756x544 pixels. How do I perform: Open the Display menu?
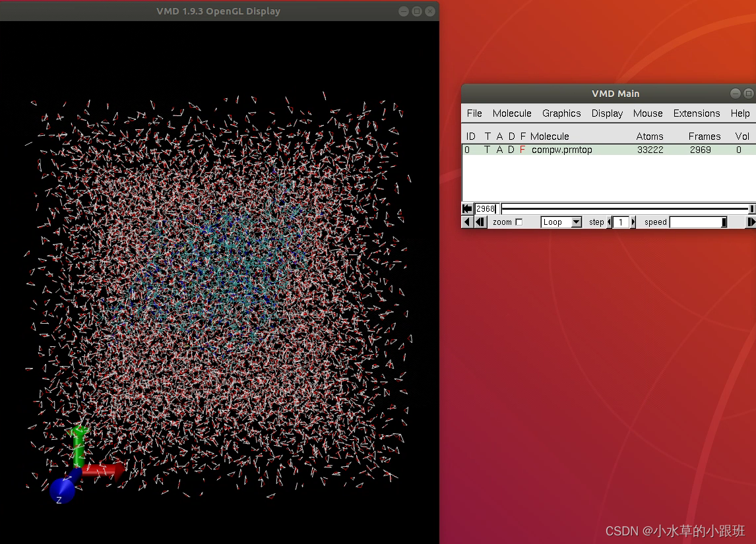(x=607, y=113)
